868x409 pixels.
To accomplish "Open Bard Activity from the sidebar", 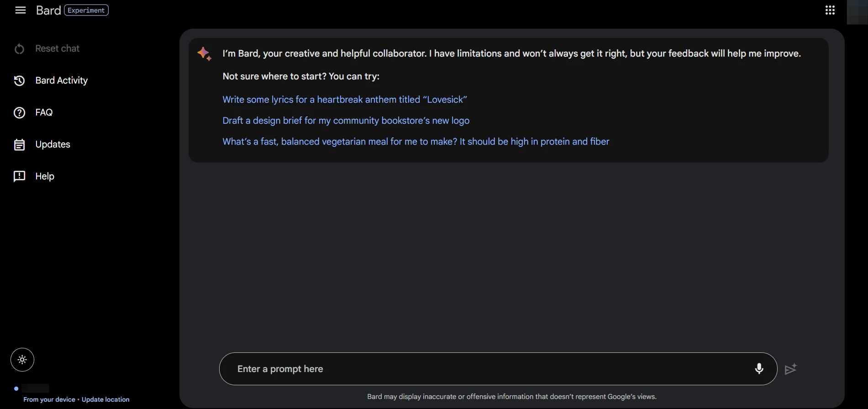I will pyautogui.click(x=61, y=81).
